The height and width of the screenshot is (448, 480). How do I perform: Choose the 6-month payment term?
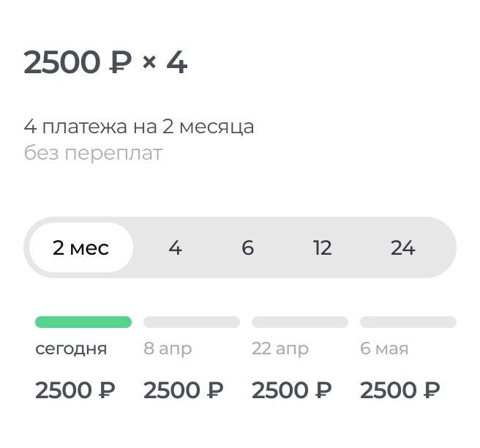coord(248,248)
